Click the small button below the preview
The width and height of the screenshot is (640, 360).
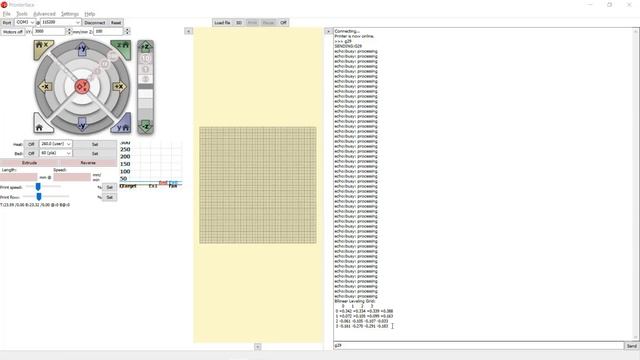point(258,347)
